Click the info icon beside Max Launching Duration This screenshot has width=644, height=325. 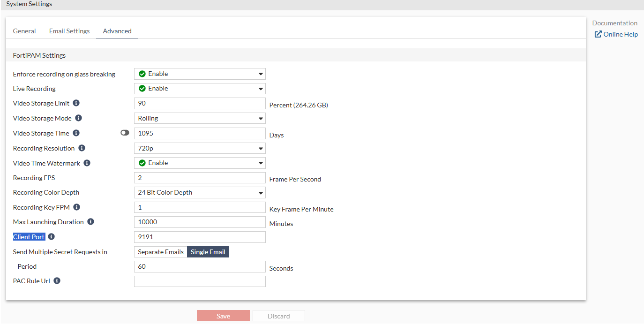pyautogui.click(x=90, y=221)
